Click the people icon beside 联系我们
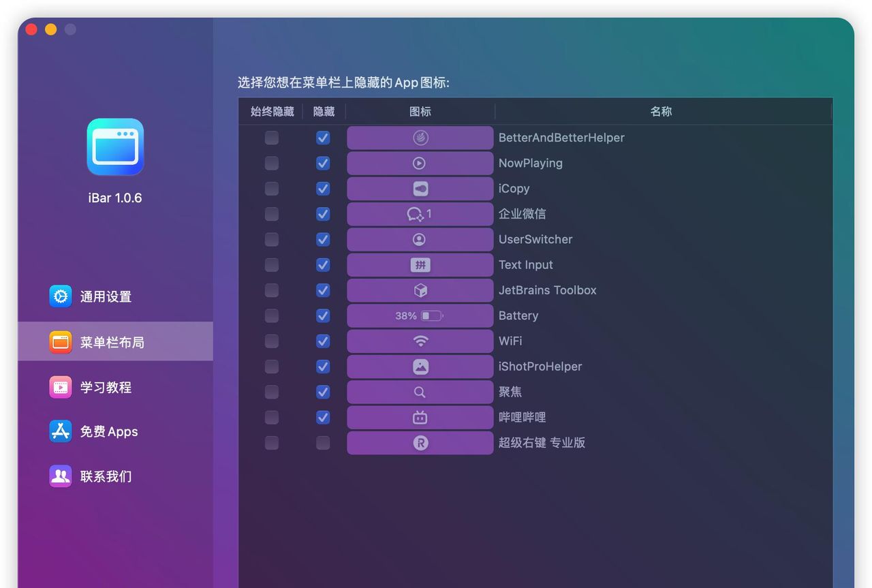872x588 pixels. 61,476
